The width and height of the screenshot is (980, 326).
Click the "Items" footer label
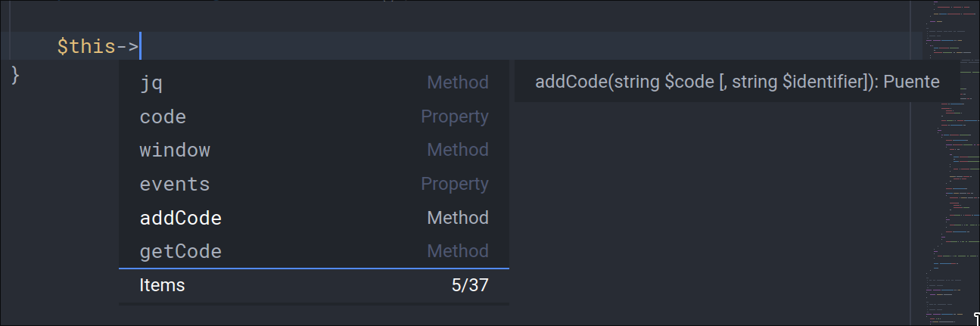pyautogui.click(x=162, y=285)
